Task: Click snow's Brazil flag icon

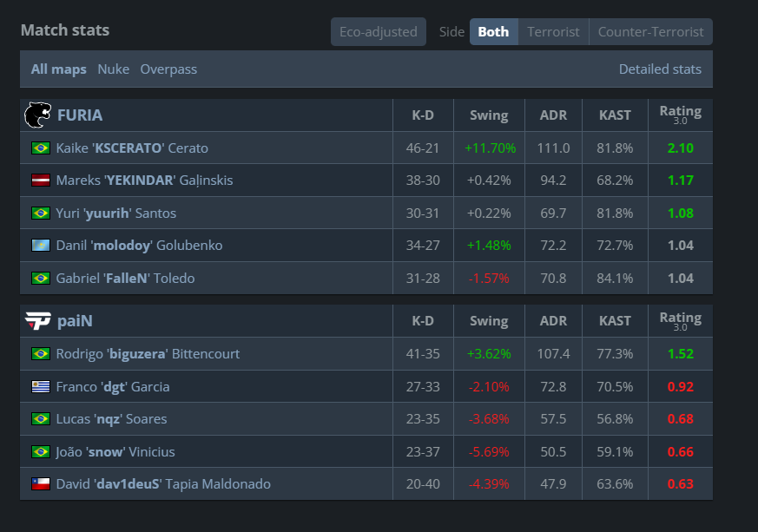Action: pyautogui.click(x=41, y=452)
